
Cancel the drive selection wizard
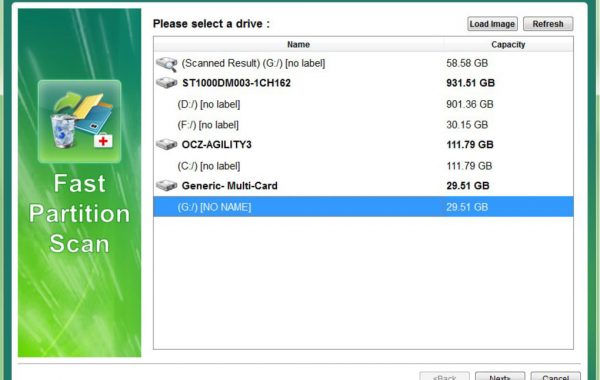555,376
